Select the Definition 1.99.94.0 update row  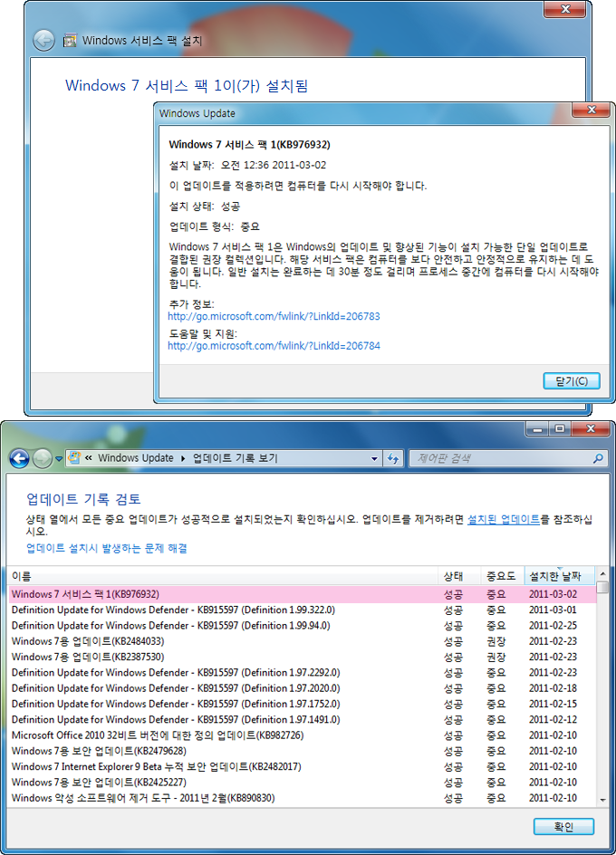pyautogui.click(x=303, y=626)
